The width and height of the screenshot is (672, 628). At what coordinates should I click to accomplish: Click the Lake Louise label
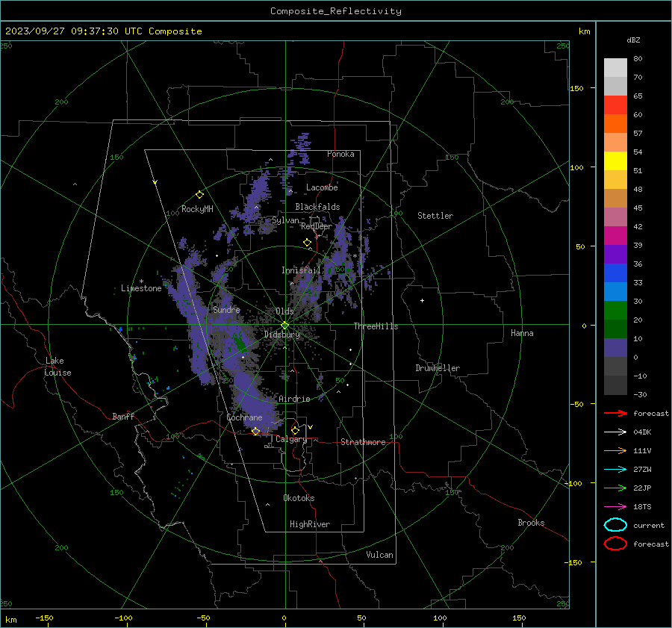(x=57, y=367)
